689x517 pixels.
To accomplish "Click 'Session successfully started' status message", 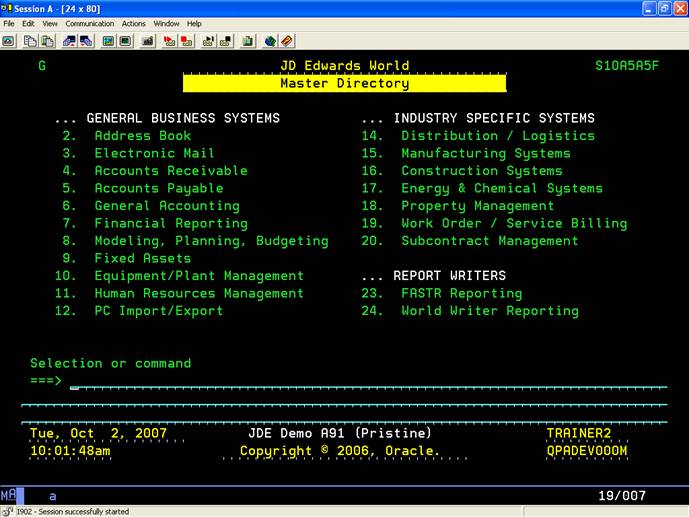I will (x=73, y=512).
